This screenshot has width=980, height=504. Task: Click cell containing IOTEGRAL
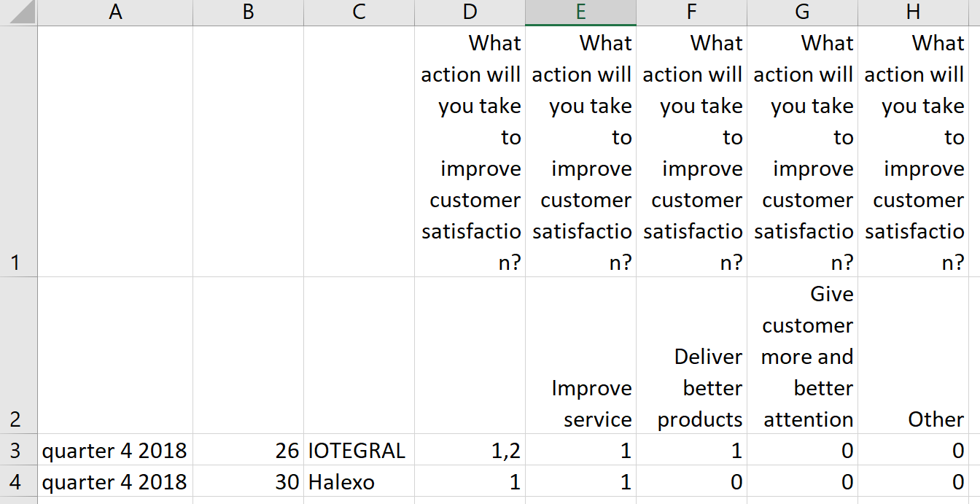point(359,449)
